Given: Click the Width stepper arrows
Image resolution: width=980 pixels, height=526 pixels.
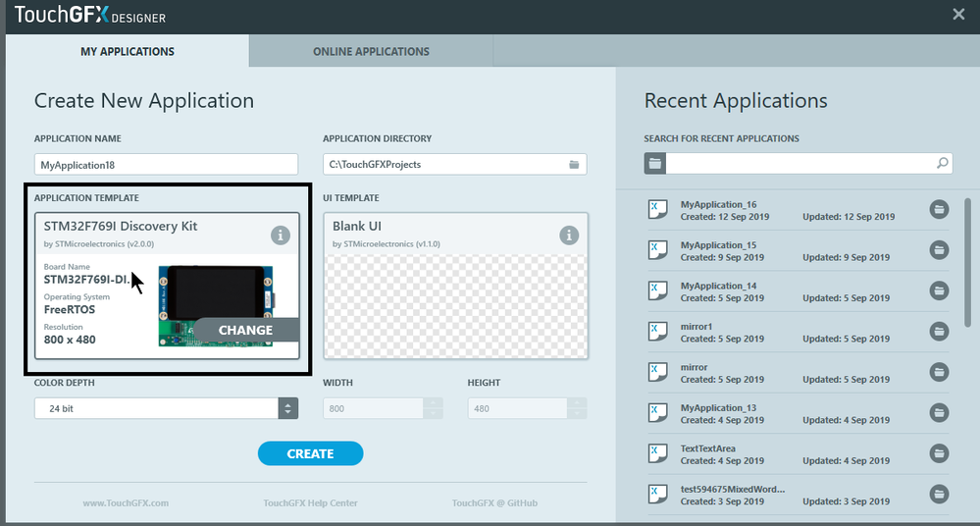Looking at the screenshot, I should click(434, 408).
